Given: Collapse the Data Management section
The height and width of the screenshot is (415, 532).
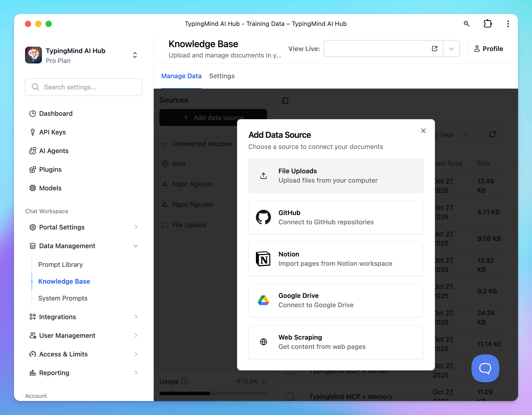Looking at the screenshot, I should click(x=136, y=246).
